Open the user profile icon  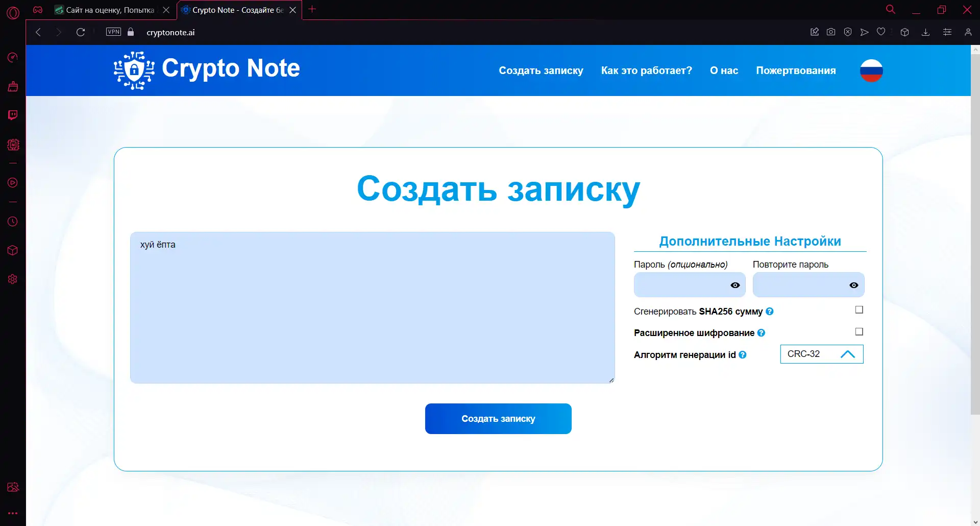pos(968,32)
